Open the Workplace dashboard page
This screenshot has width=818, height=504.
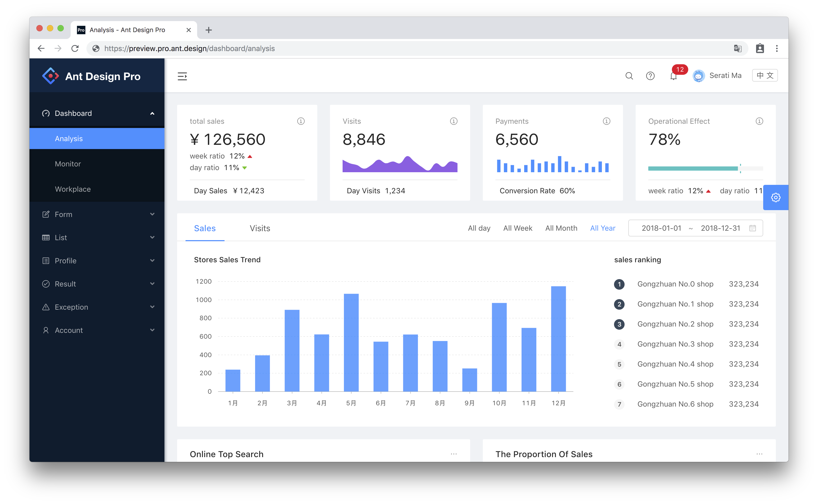(72, 189)
